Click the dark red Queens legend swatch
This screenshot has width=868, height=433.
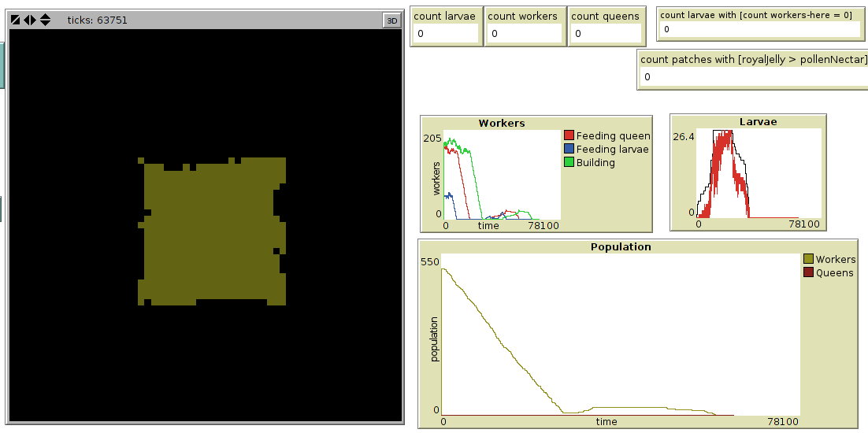[x=808, y=273]
